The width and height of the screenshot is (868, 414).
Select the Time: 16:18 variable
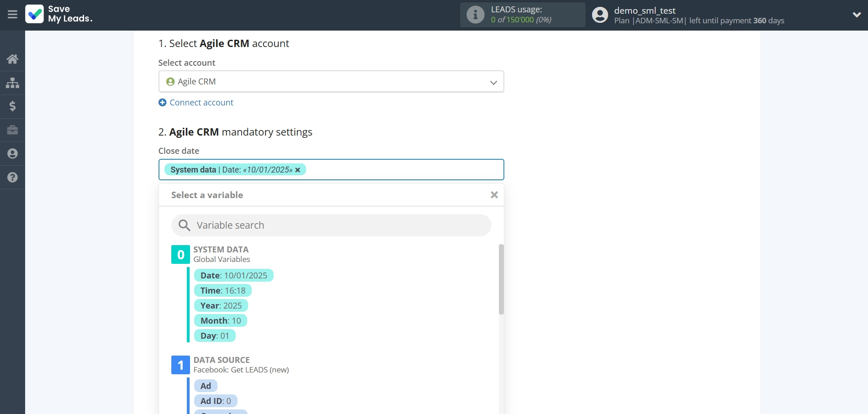222,291
